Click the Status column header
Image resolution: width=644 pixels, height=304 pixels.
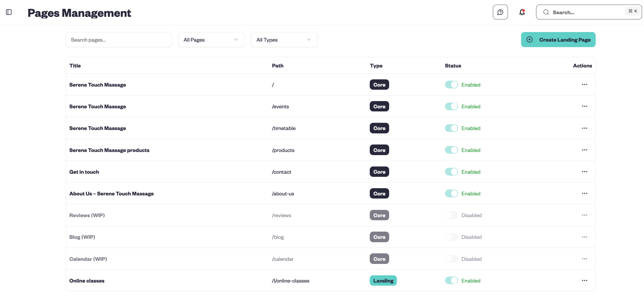pyautogui.click(x=453, y=66)
